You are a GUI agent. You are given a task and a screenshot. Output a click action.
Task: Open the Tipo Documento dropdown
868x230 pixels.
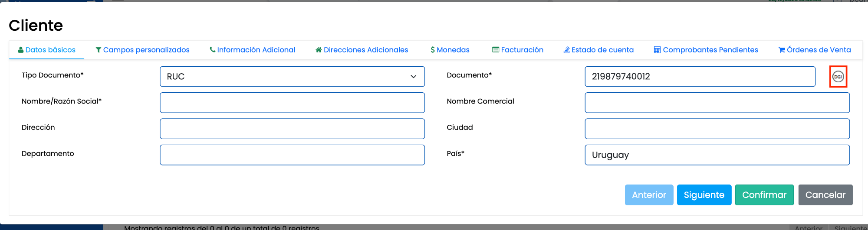click(292, 77)
